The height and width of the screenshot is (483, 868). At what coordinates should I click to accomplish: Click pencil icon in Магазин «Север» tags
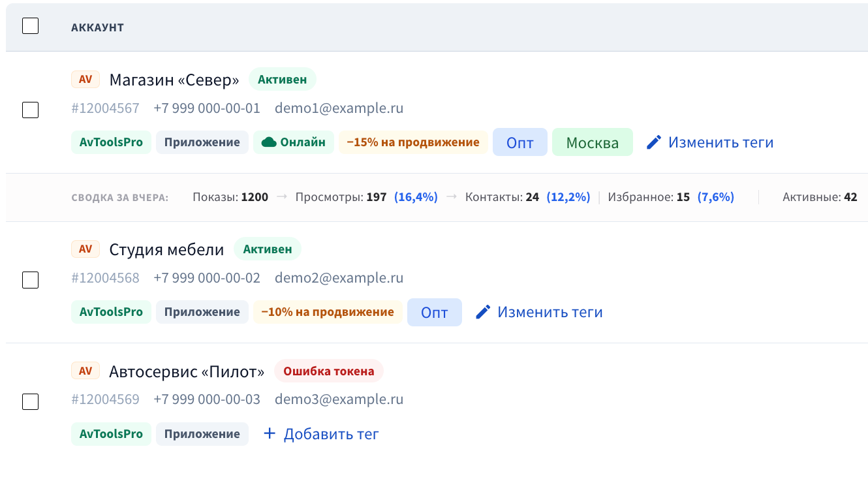[x=654, y=142]
